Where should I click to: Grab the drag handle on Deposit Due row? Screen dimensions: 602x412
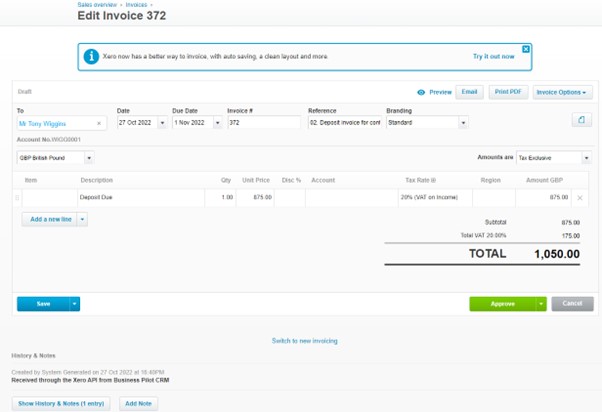click(x=16, y=198)
